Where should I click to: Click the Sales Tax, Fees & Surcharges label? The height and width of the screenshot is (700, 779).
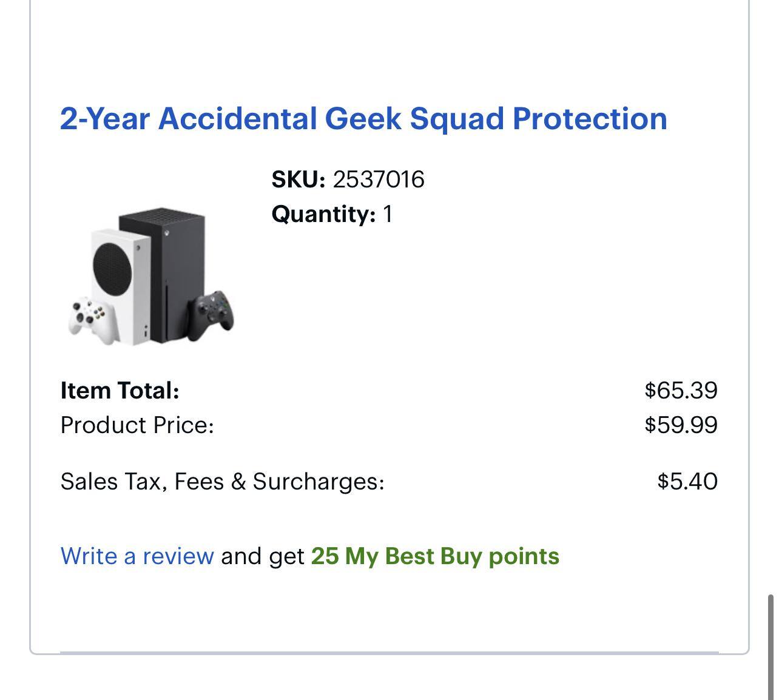click(223, 482)
